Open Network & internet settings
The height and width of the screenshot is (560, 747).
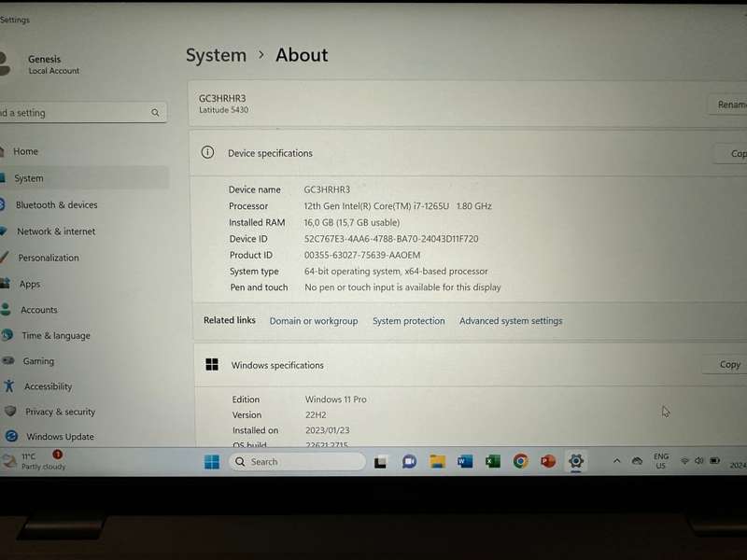[x=56, y=231]
